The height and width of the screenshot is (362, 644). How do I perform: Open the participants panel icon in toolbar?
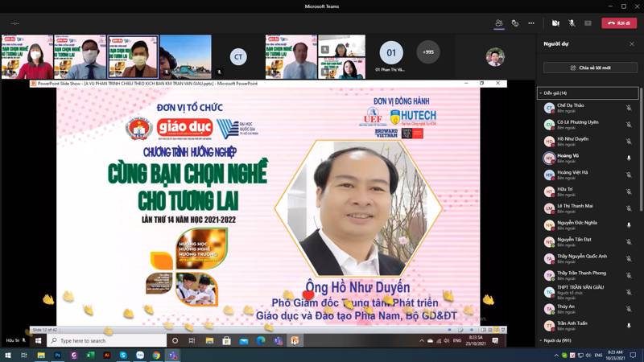499,23
